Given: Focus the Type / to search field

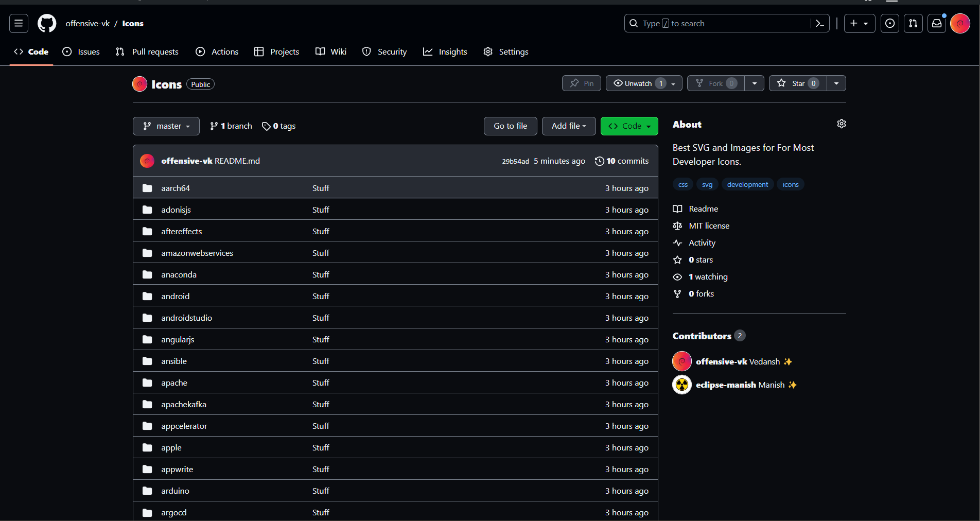Looking at the screenshot, I should point(717,23).
